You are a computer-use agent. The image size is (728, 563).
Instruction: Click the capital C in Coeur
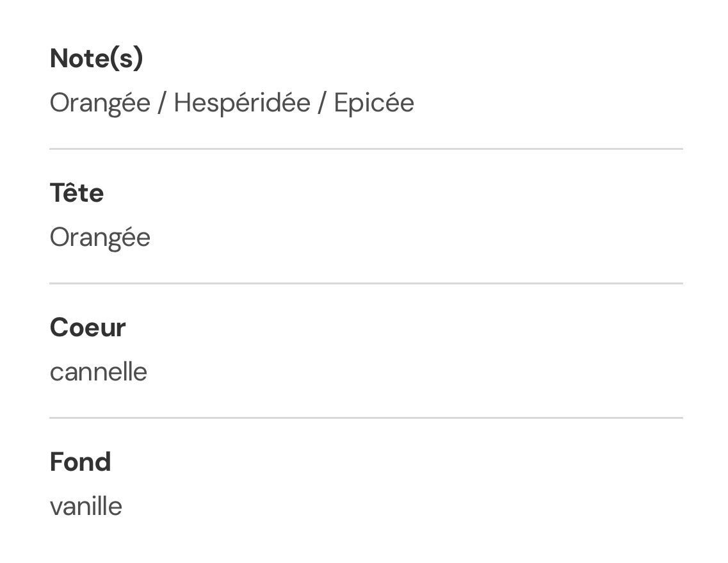click(58, 327)
